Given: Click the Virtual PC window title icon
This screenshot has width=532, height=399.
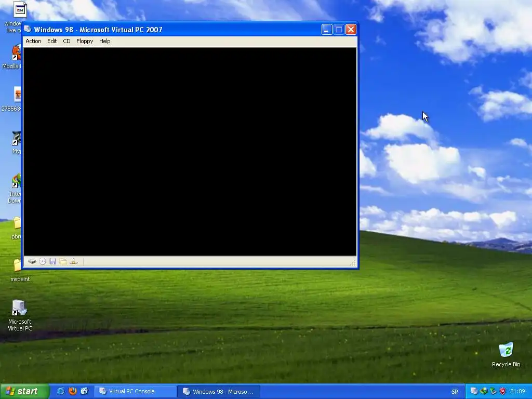Looking at the screenshot, I should point(28,30).
